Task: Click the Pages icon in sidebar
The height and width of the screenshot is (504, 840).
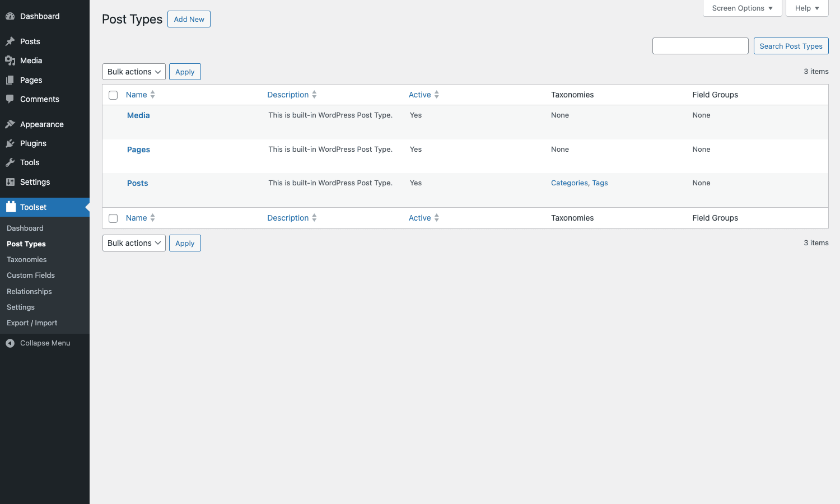Action: [10, 80]
